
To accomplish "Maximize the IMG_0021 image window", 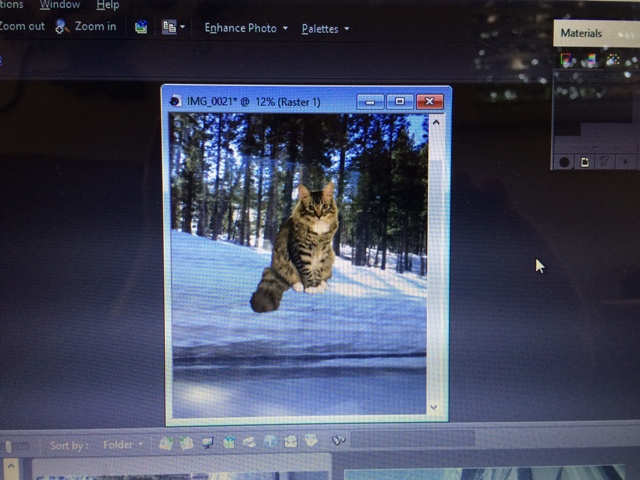I will tap(400, 101).
